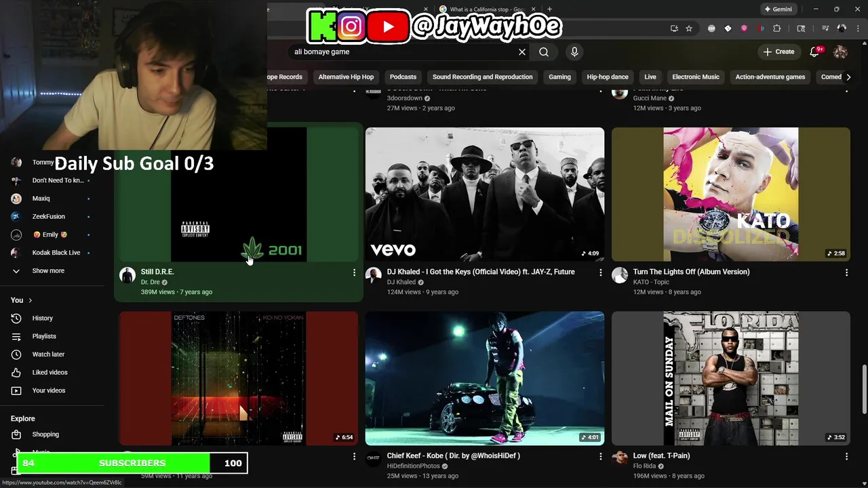Click the DJ Khaled channel avatar
Image resolution: width=868 pixels, height=488 pixels.
click(374, 275)
